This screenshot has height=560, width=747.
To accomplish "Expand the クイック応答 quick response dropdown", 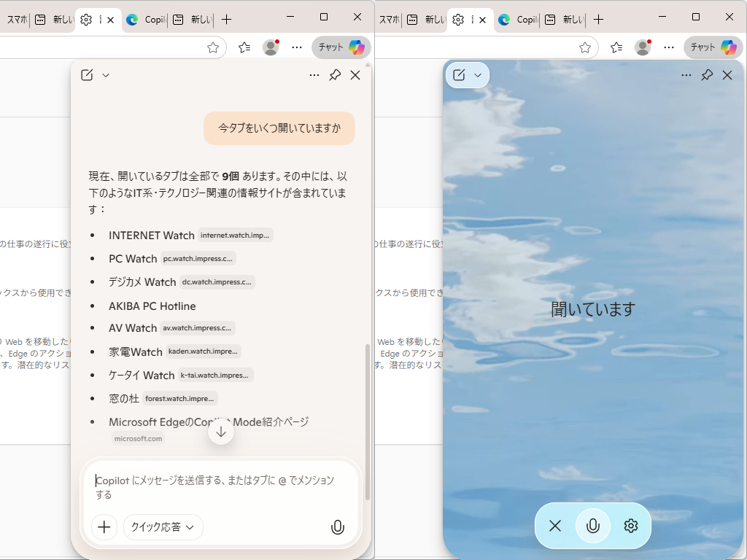I will point(163,527).
